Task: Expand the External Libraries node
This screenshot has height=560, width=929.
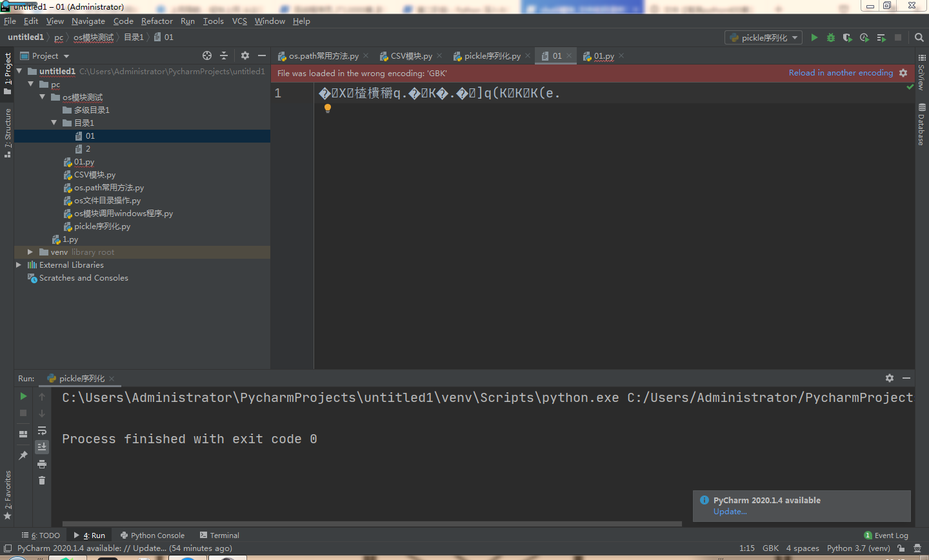Action: click(19, 265)
